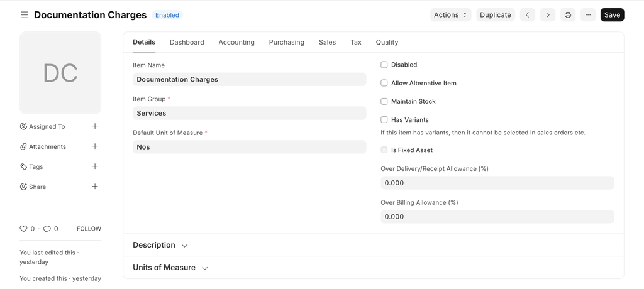Enable Allow Alternative Item checkbox
Image resolution: width=644 pixels, height=289 pixels.
pyautogui.click(x=384, y=83)
